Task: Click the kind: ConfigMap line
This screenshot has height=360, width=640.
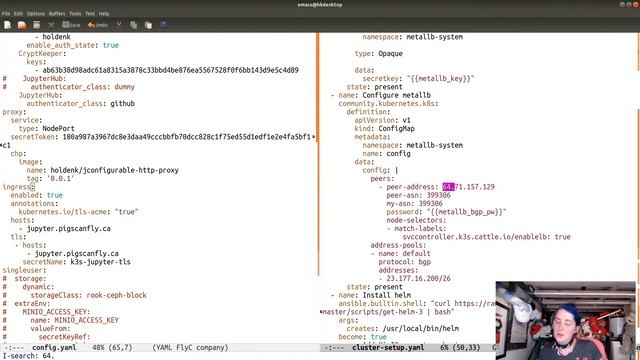Action: coord(384,129)
